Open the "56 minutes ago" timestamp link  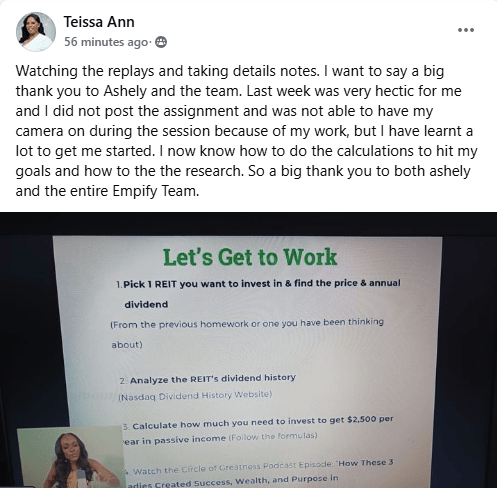[x=106, y=42]
